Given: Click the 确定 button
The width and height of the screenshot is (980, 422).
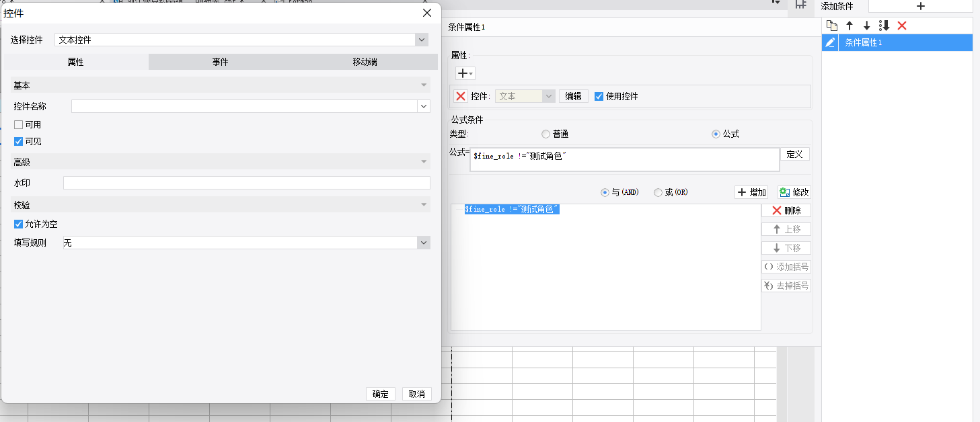Looking at the screenshot, I should click(x=380, y=394).
